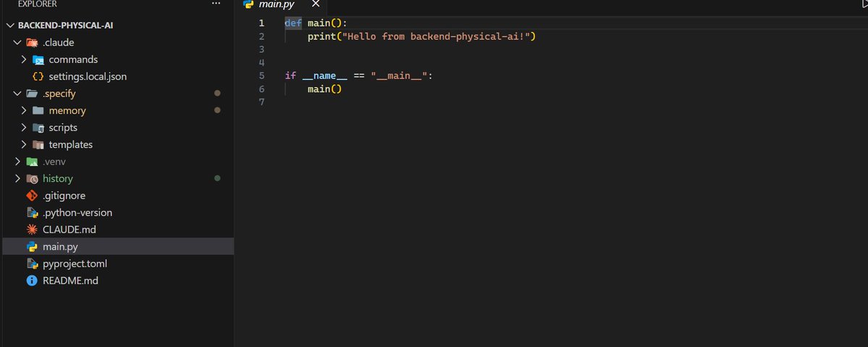Expand the commands folder chevron
868x347 pixels.
[24, 59]
